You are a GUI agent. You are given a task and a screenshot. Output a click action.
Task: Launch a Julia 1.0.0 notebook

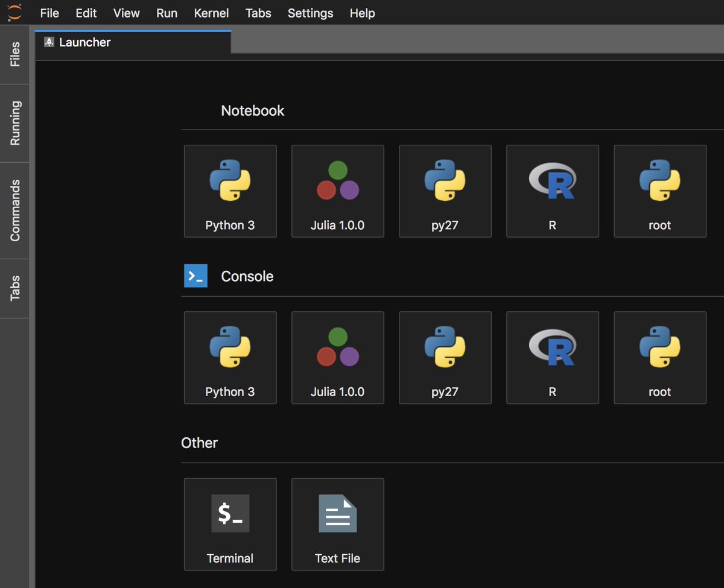[x=337, y=191]
